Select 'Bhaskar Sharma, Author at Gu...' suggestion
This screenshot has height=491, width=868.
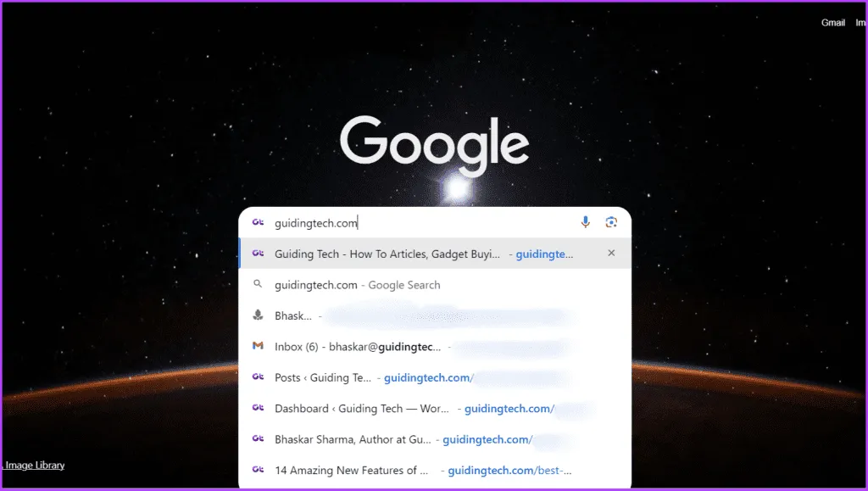tap(352, 439)
